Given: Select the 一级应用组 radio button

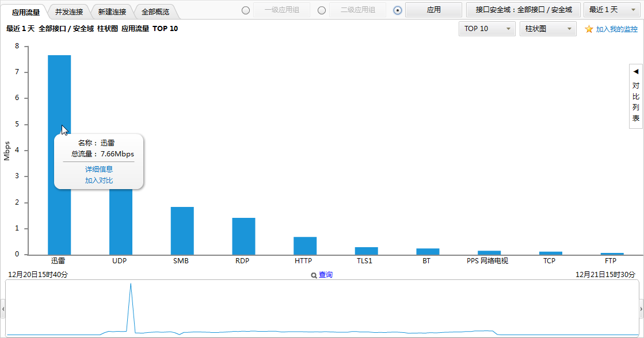Looking at the screenshot, I should tap(246, 10).
